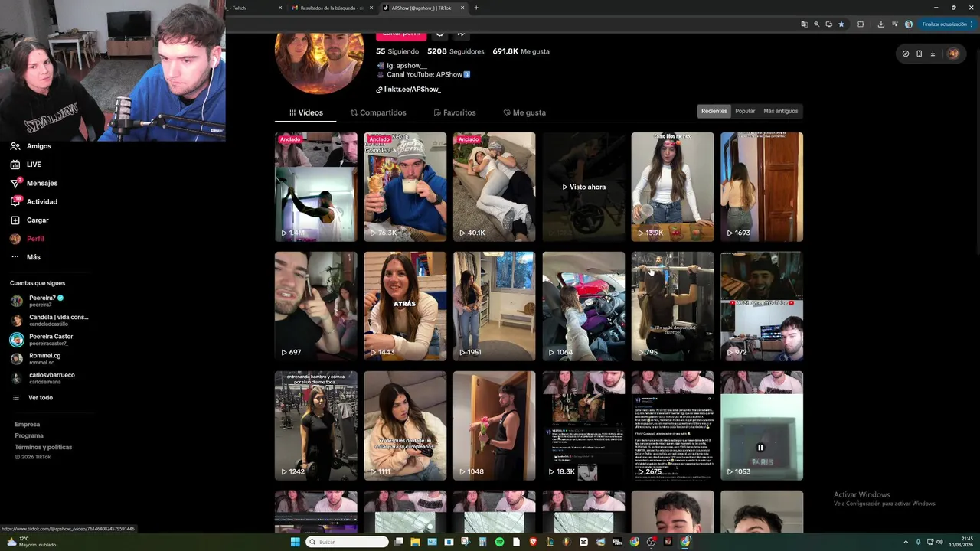Click Chrome translate page icon
980x551 pixels.
[804, 24]
